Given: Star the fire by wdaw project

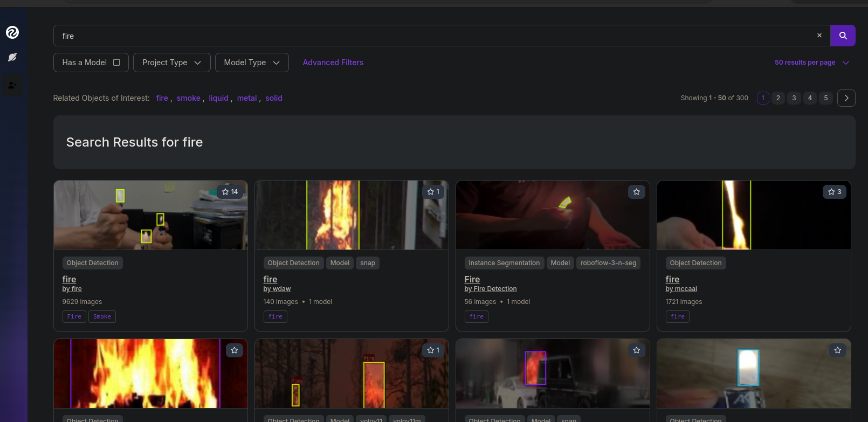Looking at the screenshot, I should [x=433, y=192].
